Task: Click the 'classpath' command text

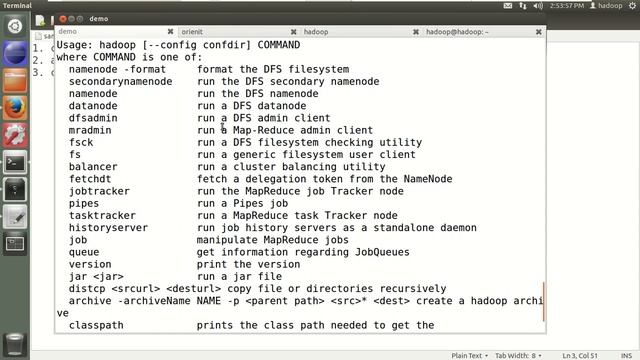Action: [x=96, y=325]
